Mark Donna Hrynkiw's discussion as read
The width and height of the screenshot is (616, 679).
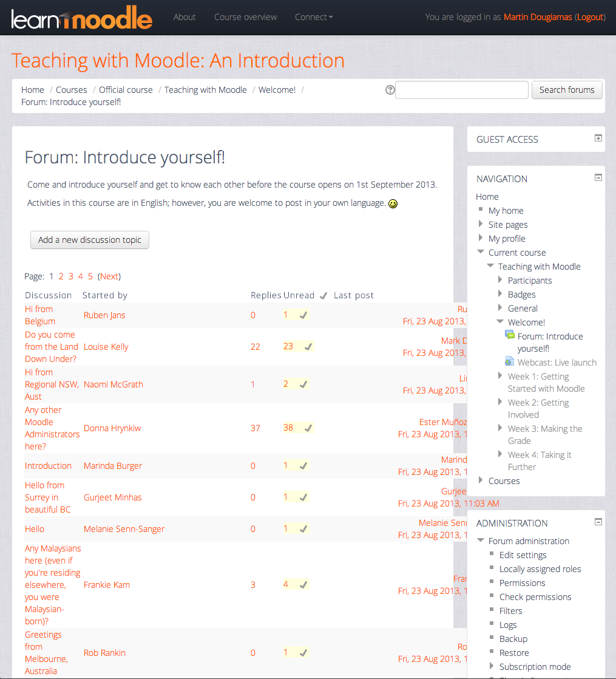[308, 428]
